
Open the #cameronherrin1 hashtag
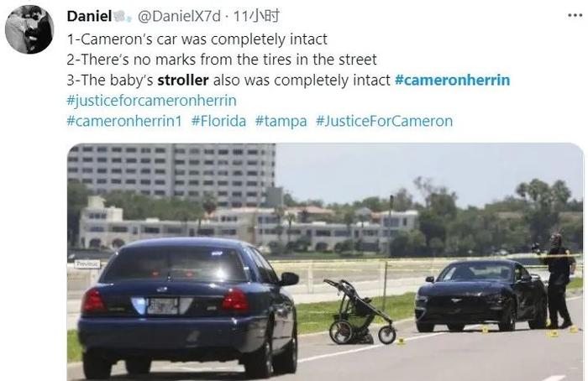124,121
